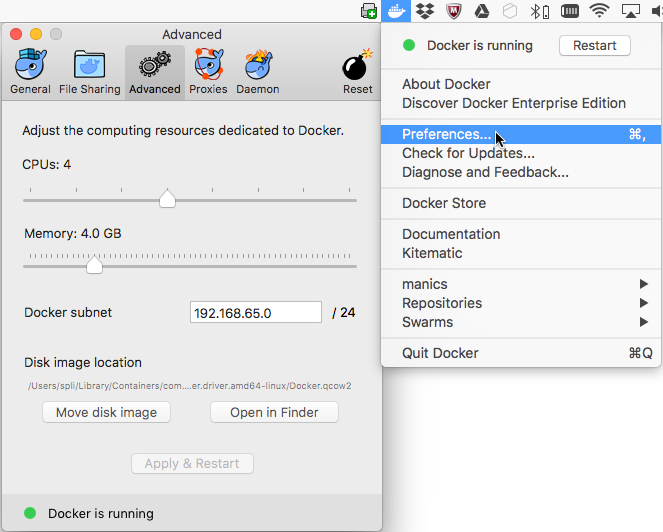Screen dimensions: 663x532
Task: Click green status dot in Docker menu
Action: (409, 45)
